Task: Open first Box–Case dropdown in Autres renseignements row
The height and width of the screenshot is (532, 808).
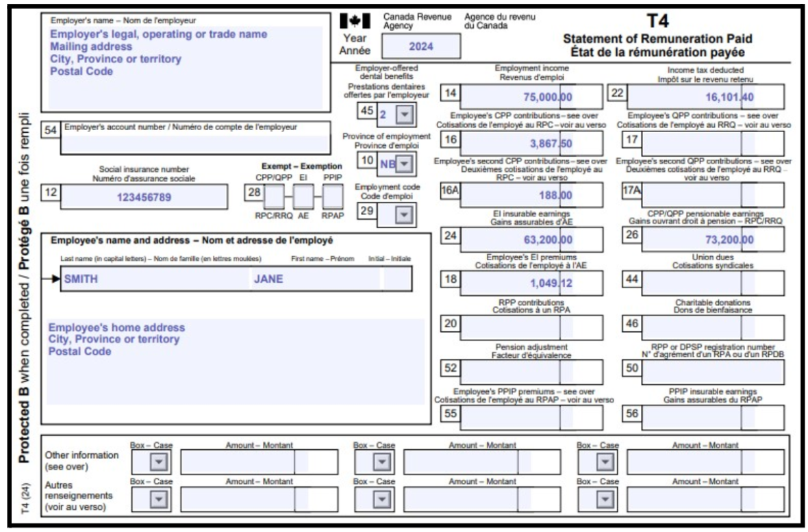Action: [x=159, y=499]
